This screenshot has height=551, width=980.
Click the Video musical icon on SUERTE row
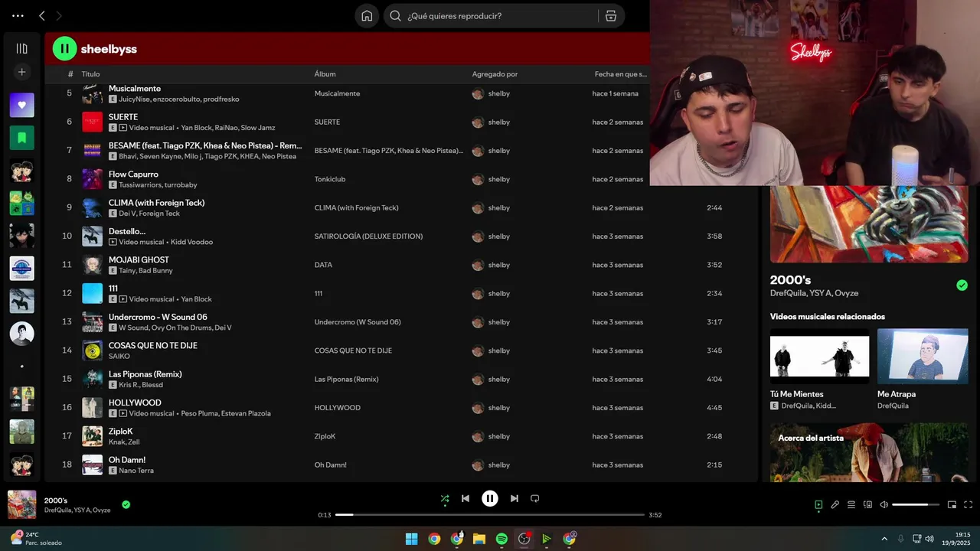(122, 128)
